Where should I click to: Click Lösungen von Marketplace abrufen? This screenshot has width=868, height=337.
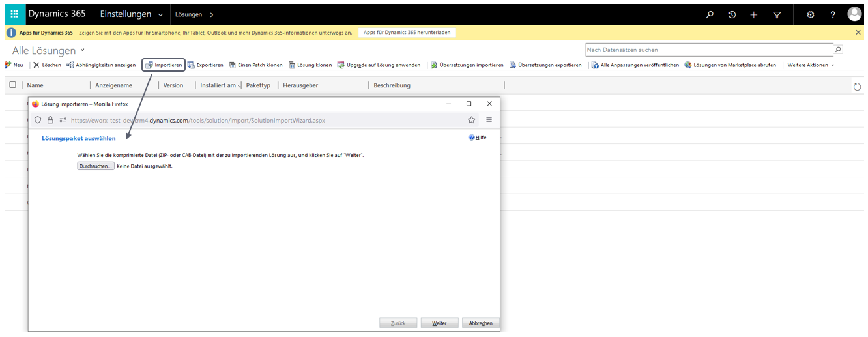tap(730, 65)
